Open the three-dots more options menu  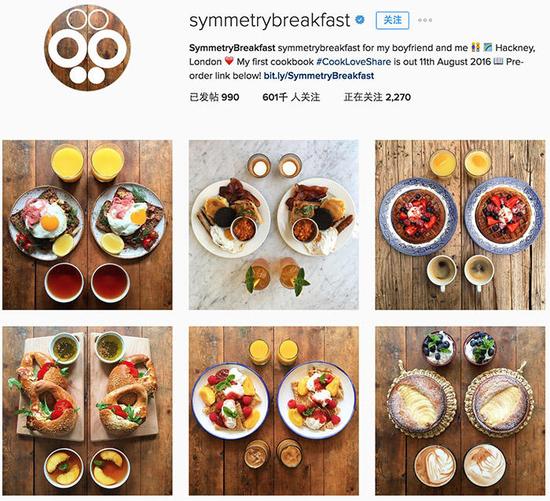click(425, 20)
